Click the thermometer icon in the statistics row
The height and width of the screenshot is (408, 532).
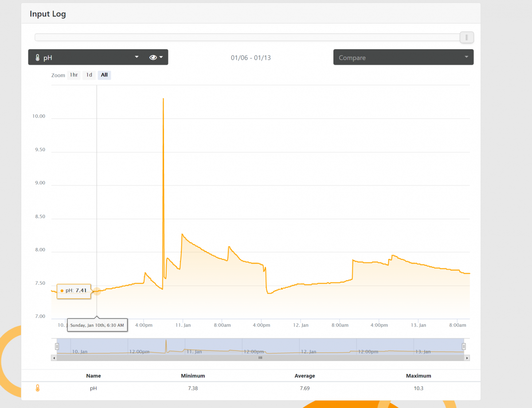38,388
